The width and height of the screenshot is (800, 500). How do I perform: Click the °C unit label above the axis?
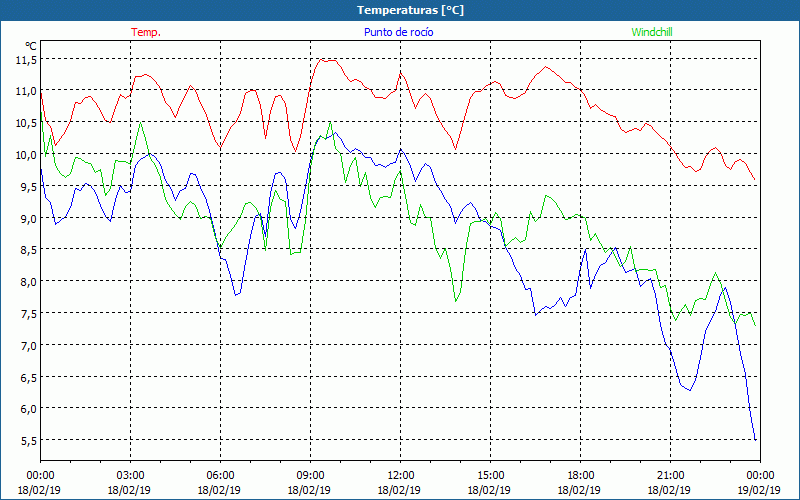[31, 46]
